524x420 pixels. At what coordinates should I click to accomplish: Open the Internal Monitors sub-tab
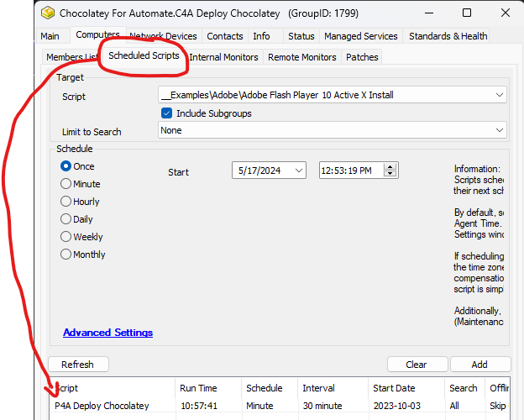(x=223, y=57)
